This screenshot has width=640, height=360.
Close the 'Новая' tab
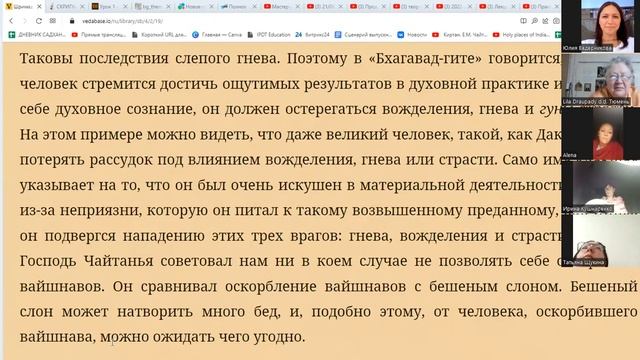[x=211, y=7]
